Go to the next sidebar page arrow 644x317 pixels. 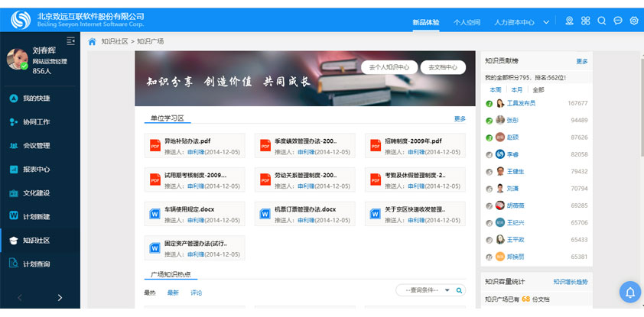tap(60, 298)
